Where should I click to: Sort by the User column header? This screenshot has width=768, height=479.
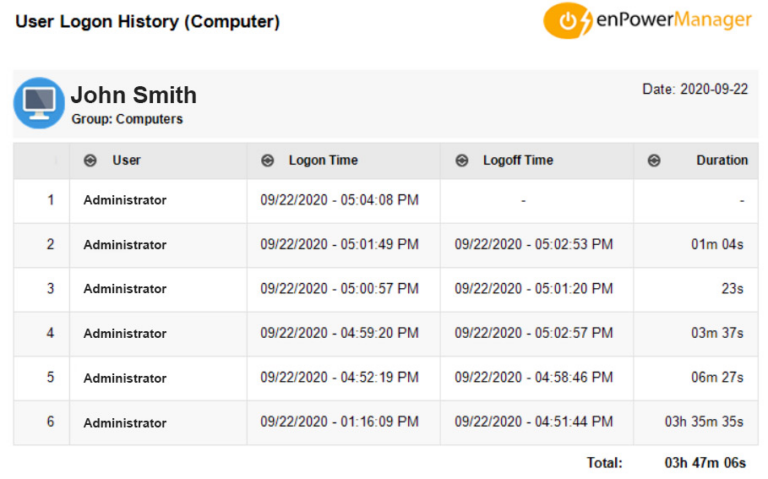click(x=126, y=160)
